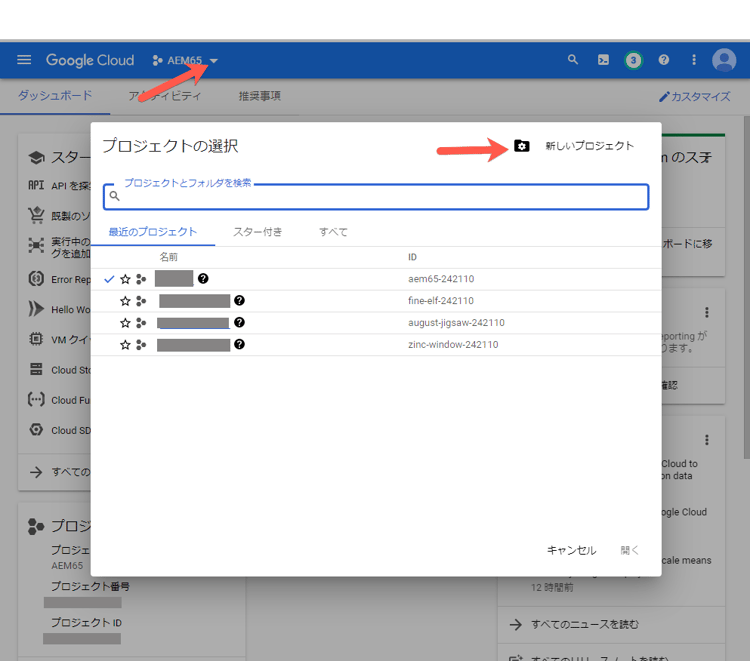Screen dimensions: 750x661
Task: Click the カスタマイズ button
Action: click(x=695, y=97)
